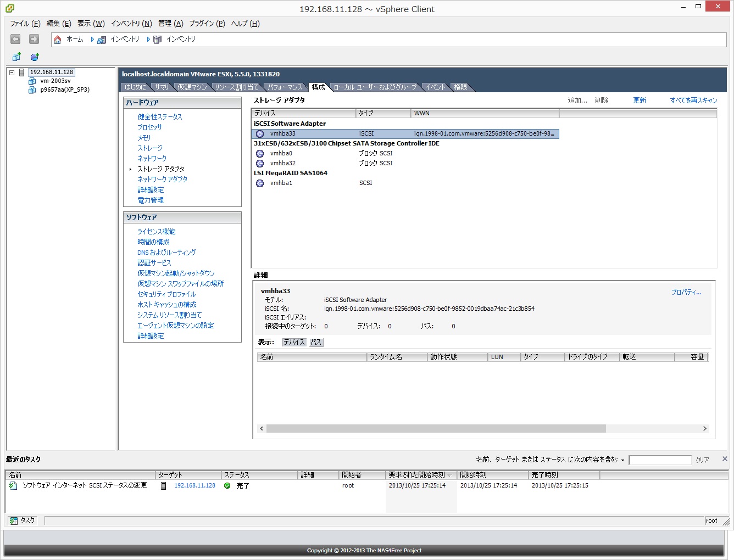The width and height of the screenshot is (734, 560).
Task: Switch to the リソース割り当て tab
Action: tap(236, 87)
